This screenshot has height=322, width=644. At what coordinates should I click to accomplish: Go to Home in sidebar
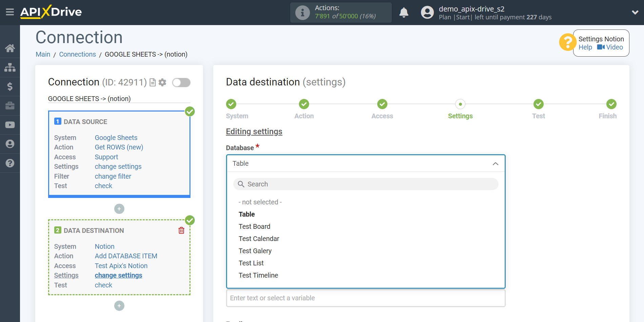10,48
